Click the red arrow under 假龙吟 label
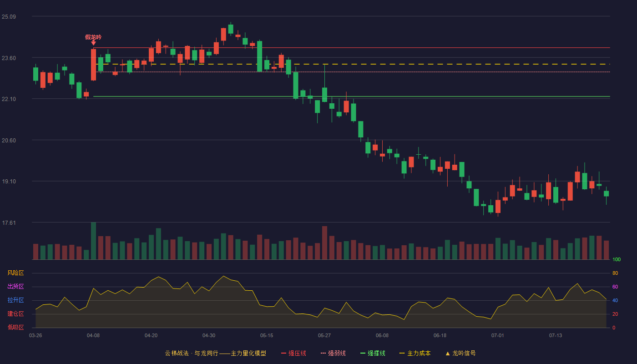This screenshot has width=637, height=364. (x=93, y=43)
